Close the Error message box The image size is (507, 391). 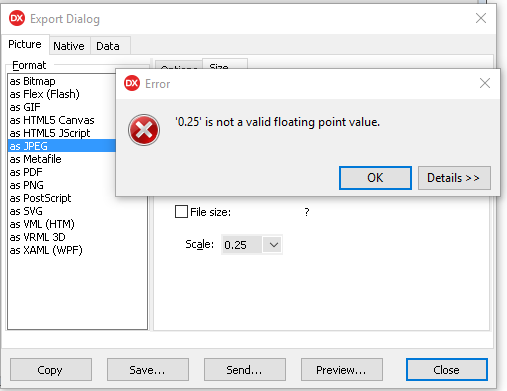[485, 83]
